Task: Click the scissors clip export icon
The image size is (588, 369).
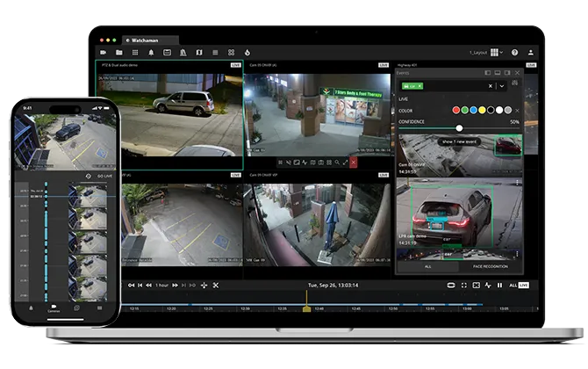Action: coord(215,285)
